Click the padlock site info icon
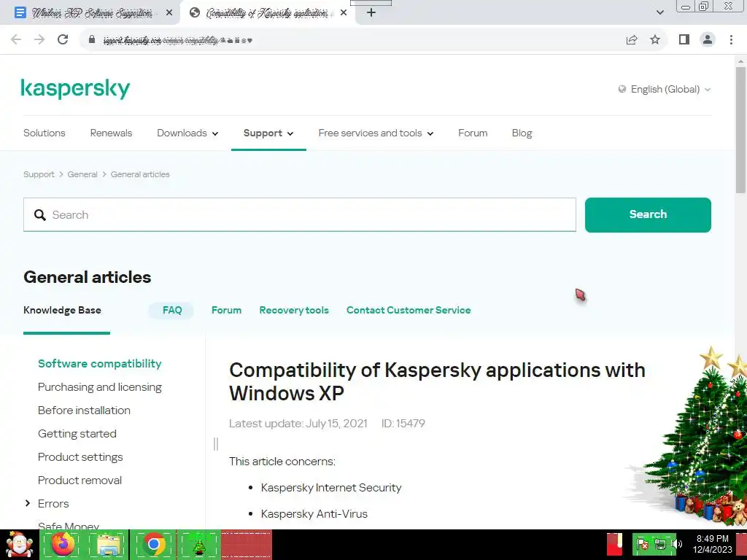 92,39
